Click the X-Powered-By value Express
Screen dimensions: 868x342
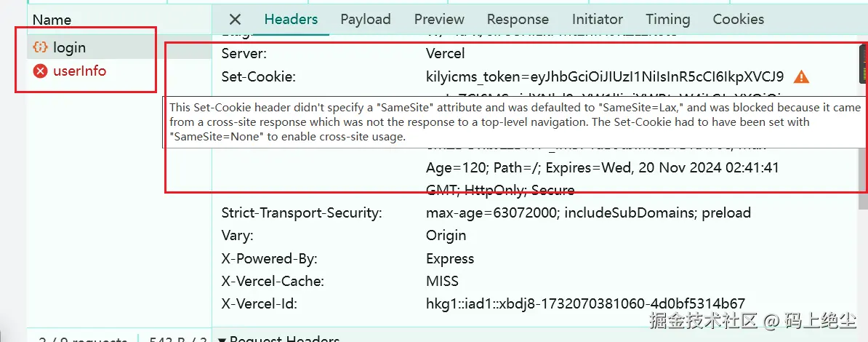pyautogui.click(x=449, y=258)
